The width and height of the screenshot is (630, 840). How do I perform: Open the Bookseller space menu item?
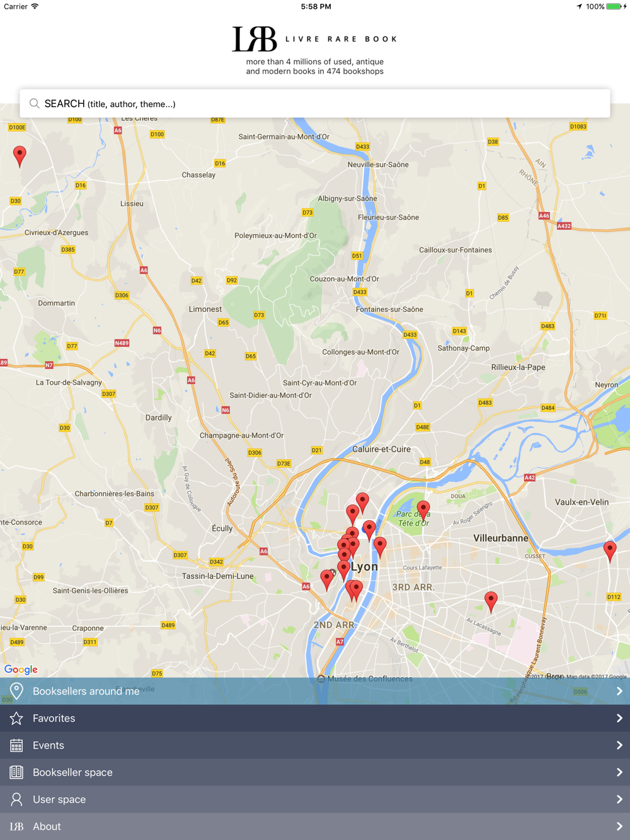pyautogui.click(x=315, y=772)
